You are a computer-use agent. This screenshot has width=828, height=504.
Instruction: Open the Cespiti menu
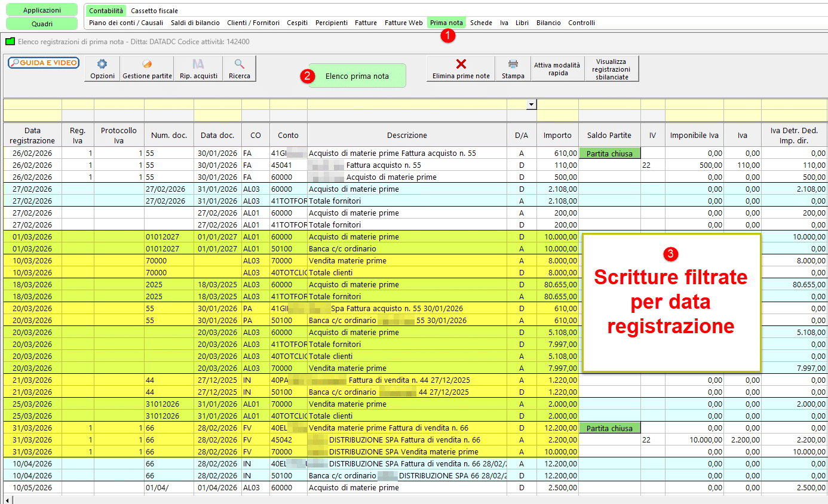pyautogui.click(x=298, y=23)
